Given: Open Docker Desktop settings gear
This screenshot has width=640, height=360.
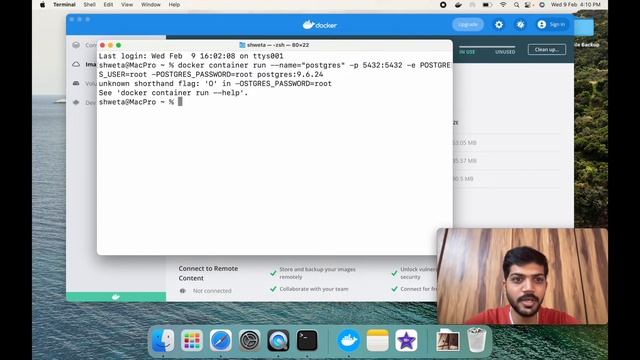Looking at the screenshot, I should click(499, 24).
